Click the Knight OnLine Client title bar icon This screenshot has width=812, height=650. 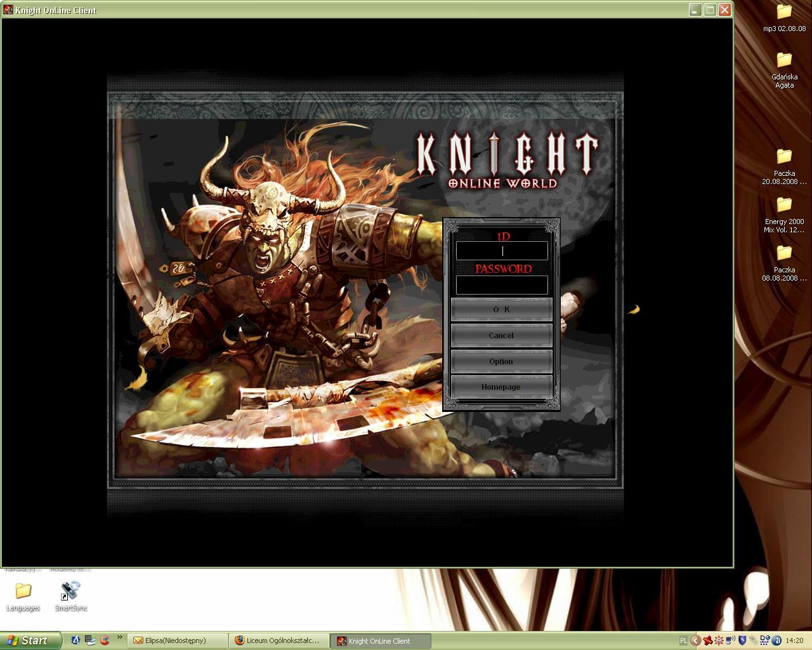click(8, 10)
